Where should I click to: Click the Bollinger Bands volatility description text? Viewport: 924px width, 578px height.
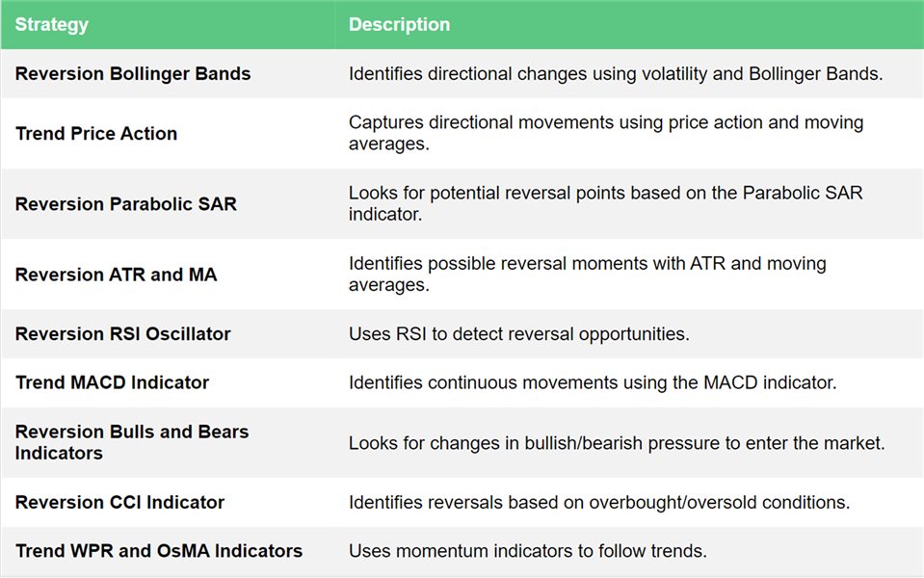616,73
